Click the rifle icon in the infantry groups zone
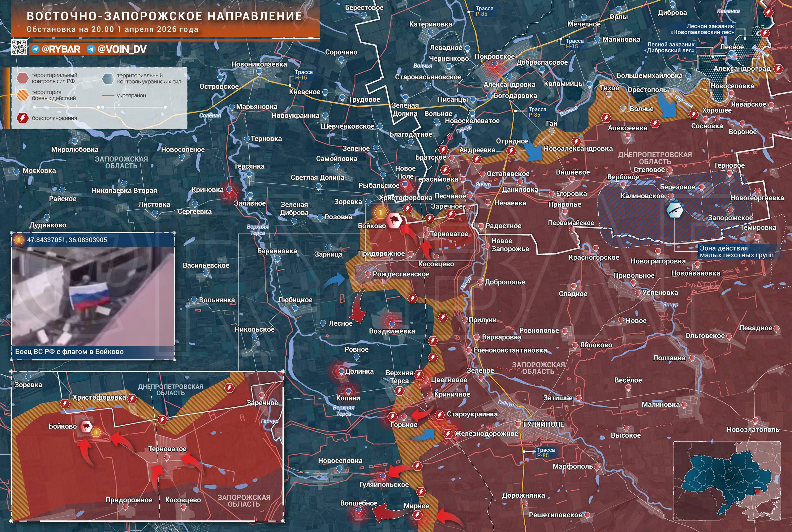The height and width of the screenshot is (532, 792). coord(674,210)
